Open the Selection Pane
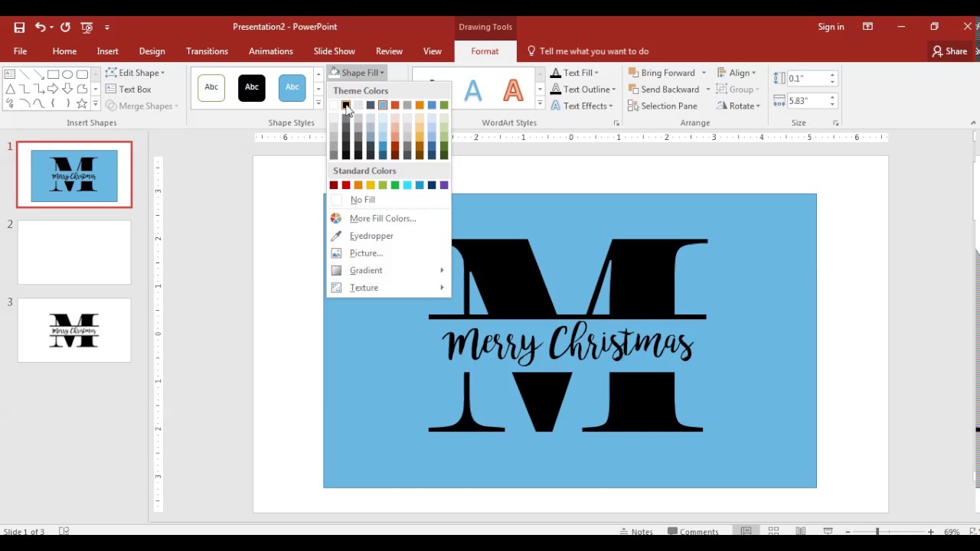 (x=663, y=106)
